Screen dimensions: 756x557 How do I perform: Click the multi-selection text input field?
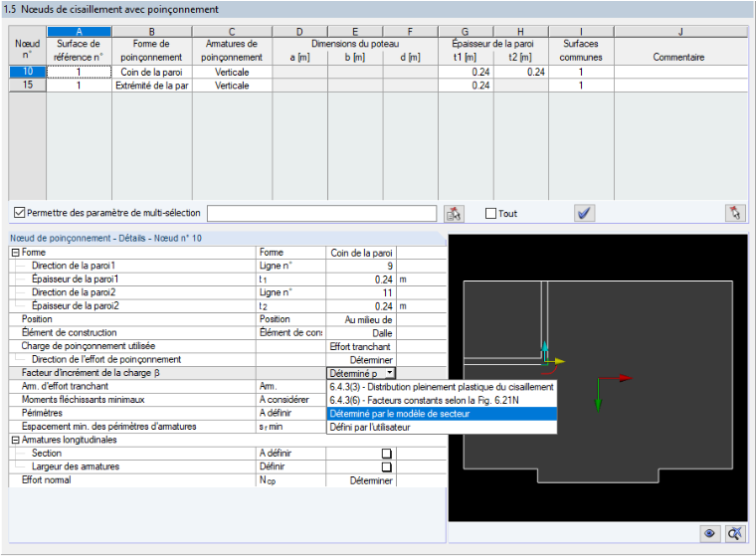coord(321,213)
